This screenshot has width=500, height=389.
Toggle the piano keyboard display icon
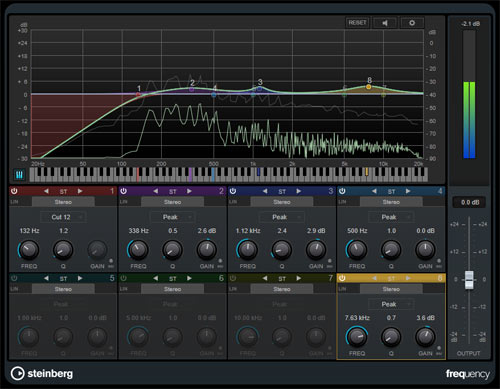tap(19, 175)
